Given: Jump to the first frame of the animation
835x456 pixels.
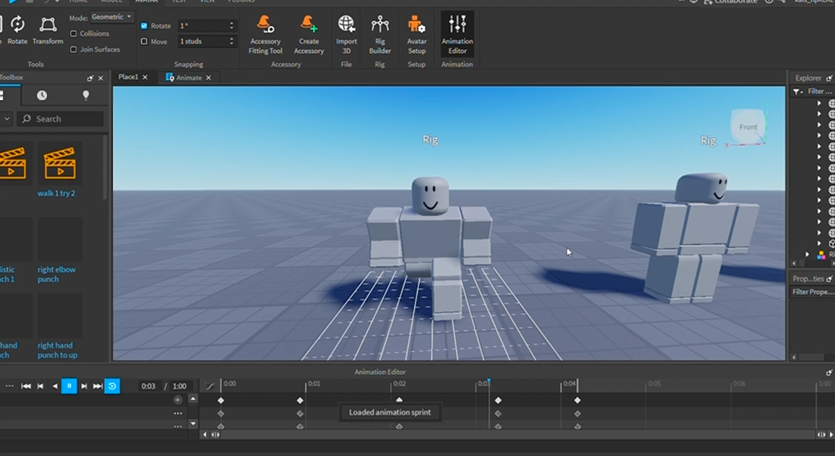Looking at the screenshot, I should tap(26, 386).
